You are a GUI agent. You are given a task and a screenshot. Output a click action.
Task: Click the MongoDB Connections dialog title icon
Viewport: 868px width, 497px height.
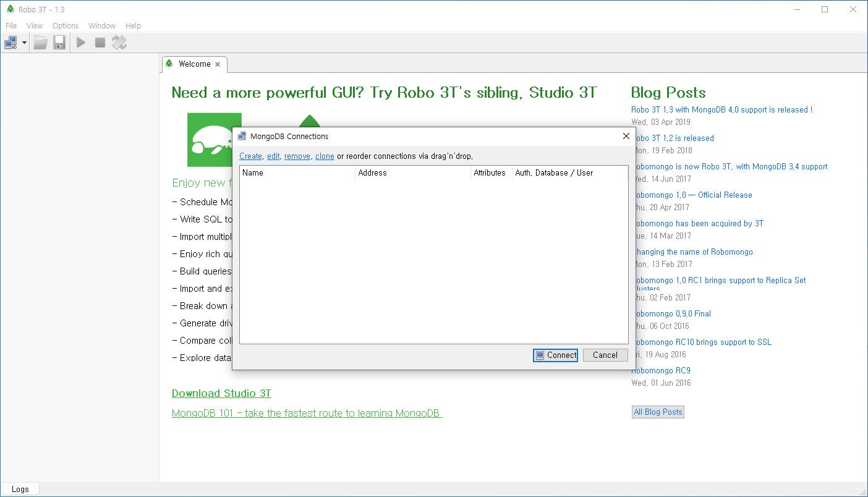242,136
